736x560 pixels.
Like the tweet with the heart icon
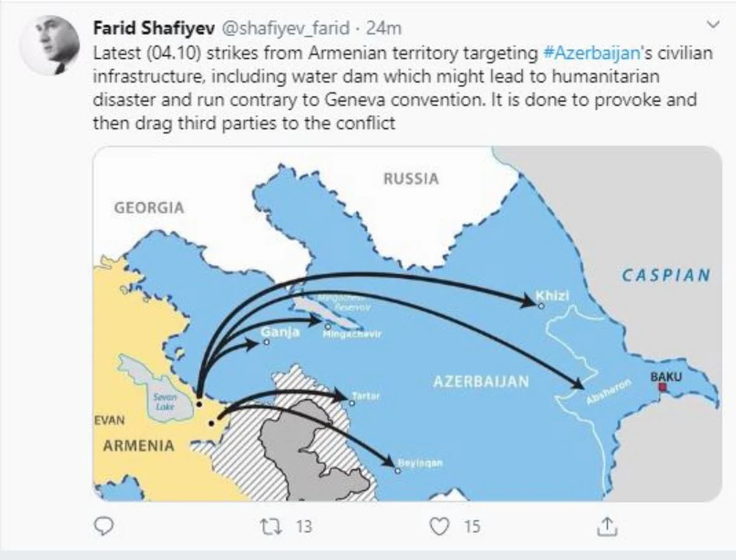tap(438, 526)
